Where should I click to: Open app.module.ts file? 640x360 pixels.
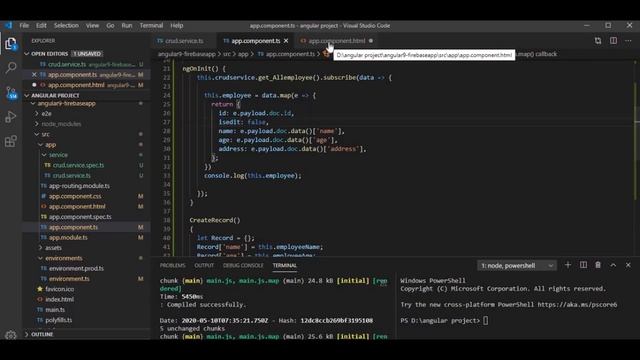(86, 237)
